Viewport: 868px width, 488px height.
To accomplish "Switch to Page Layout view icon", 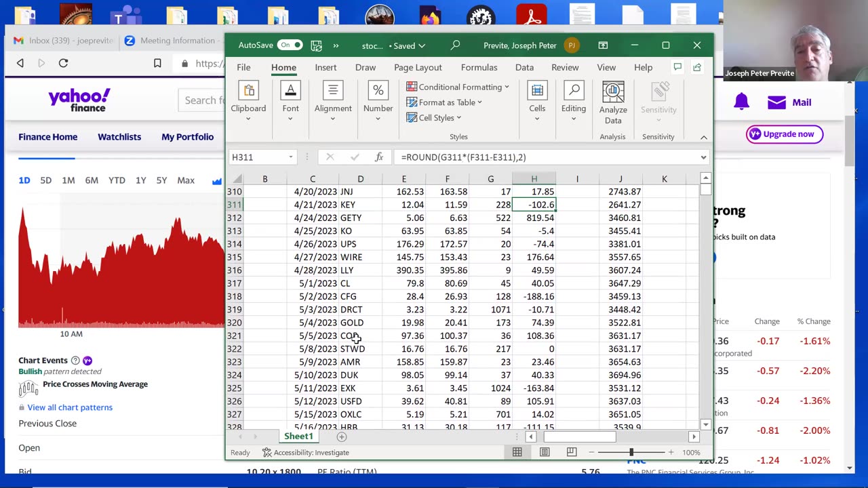I will pos(545,452).
